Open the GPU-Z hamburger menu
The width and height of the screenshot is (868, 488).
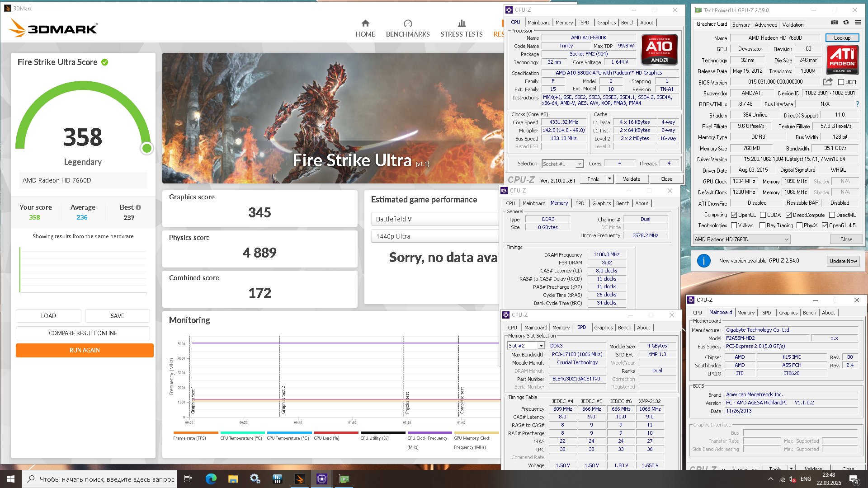coord(858,22)
